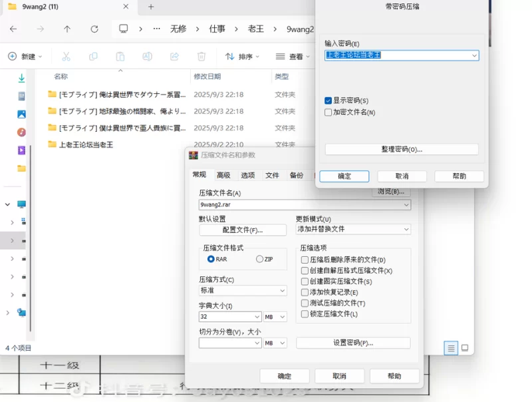Switch to the 高级 tab

223,175
